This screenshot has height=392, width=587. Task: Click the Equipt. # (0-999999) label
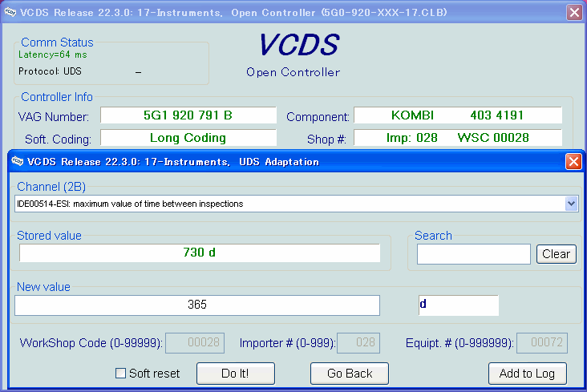pos(459,343)
